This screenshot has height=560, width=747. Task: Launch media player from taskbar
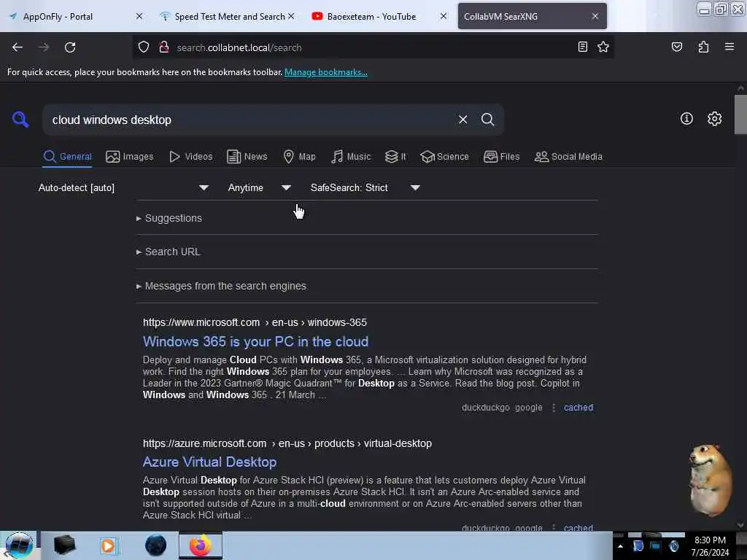[108, 545]
